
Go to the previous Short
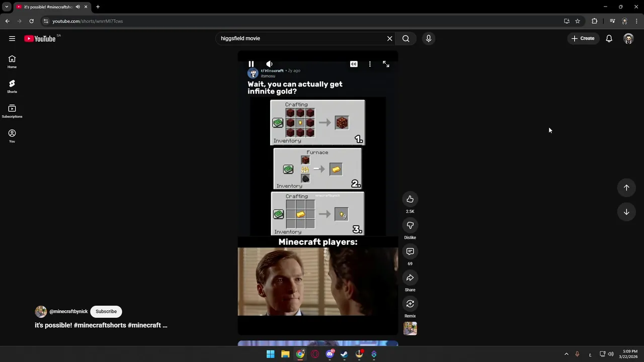click(x=626, y=188)
